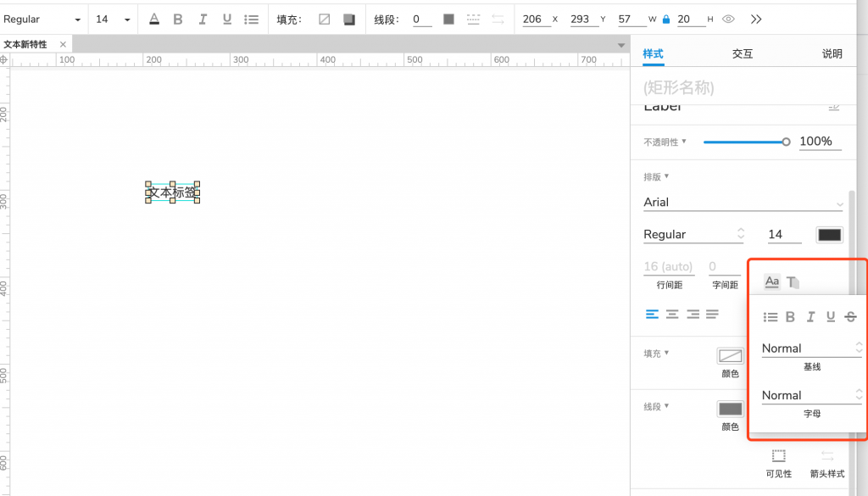Screen dimensions: 868x496
Task: Click the top toolbar bullet list icon
Action: click(252, 20)
